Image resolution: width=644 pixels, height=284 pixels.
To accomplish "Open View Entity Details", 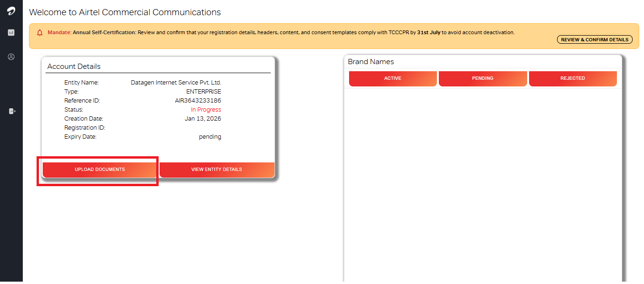I will point(217,170).
